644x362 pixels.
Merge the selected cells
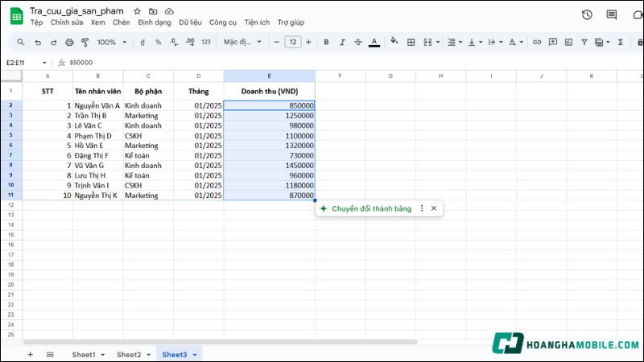pos(427,42)
